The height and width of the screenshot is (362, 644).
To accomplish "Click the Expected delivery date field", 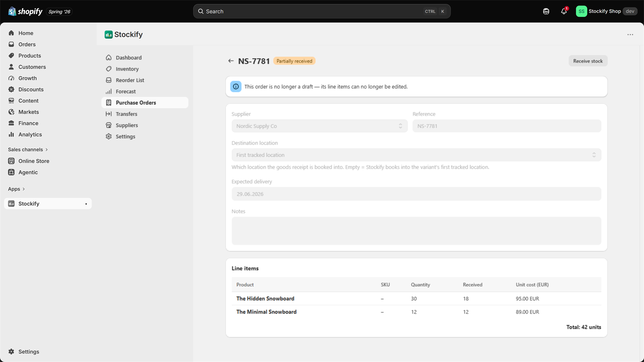I will coord(416,194).
